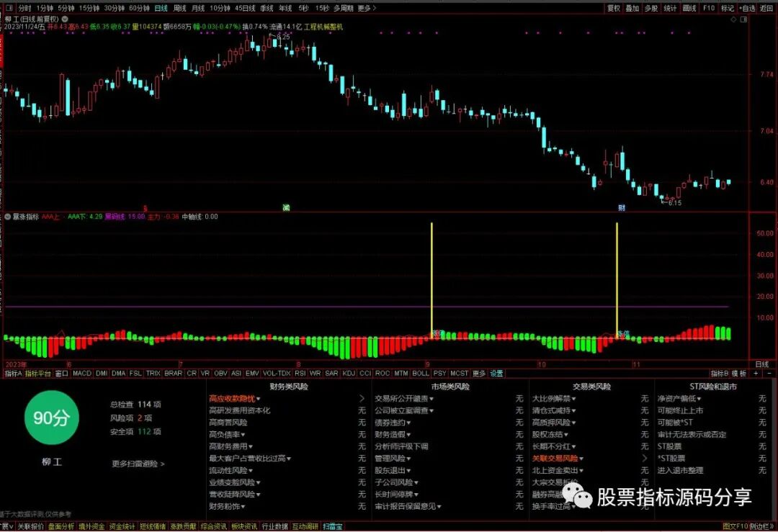Click the 侧边栏 toggle at bottom right

pyautogui.click(x=761, y=526)
